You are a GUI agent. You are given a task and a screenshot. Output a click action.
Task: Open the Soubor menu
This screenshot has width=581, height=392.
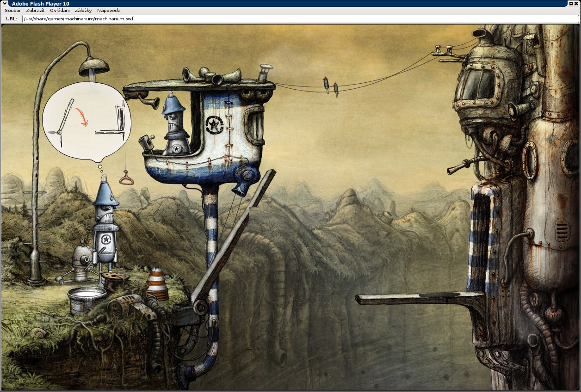point(12,10)
